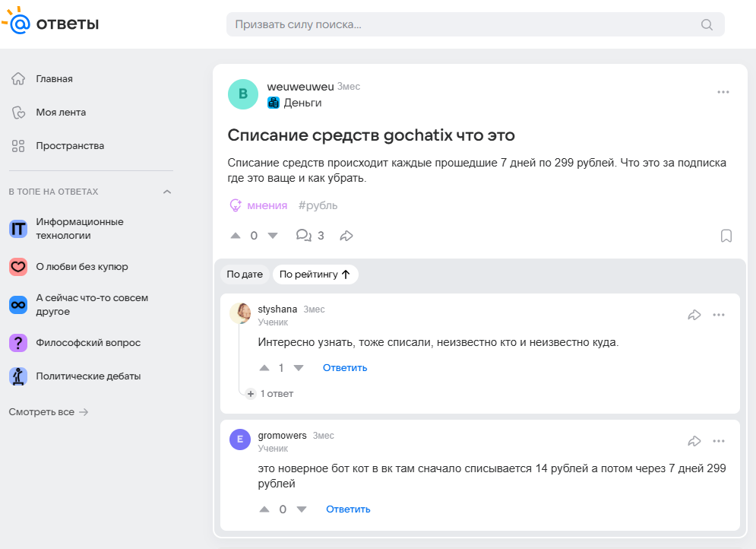
Task: Click the IT space icon
Action: pos(18,229)
